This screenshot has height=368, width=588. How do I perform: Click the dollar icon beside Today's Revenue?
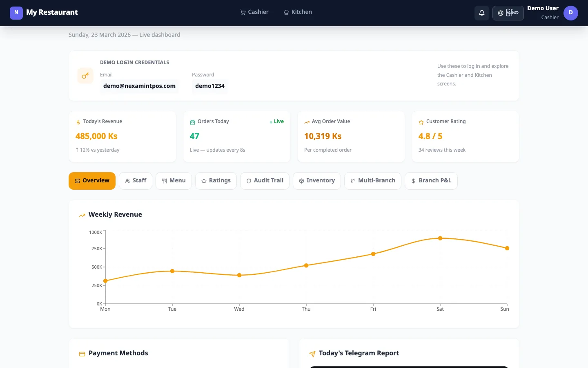(x=78, y=122)
